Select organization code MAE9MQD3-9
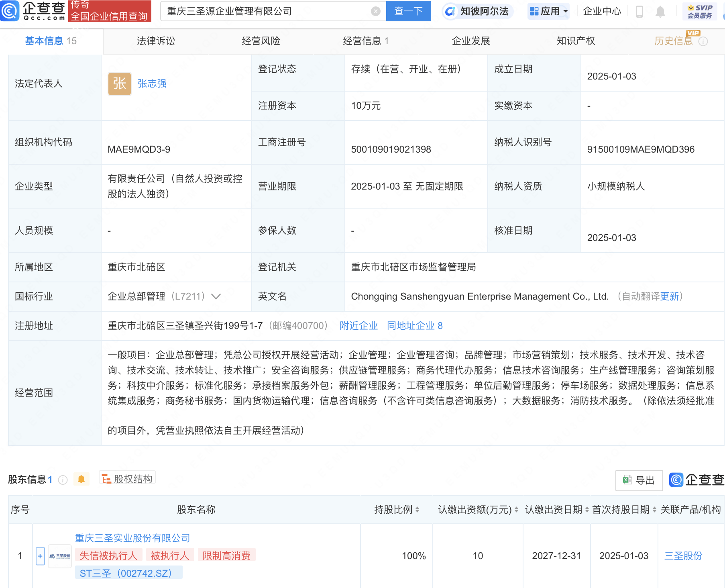Screen dimensions: 725x588 coord(139,149)
